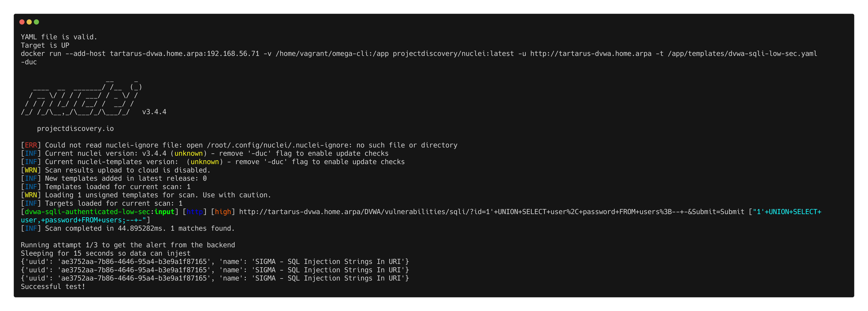Click the green maximize window button
This screenshot has height=311, width=868.
coord(36,22)
